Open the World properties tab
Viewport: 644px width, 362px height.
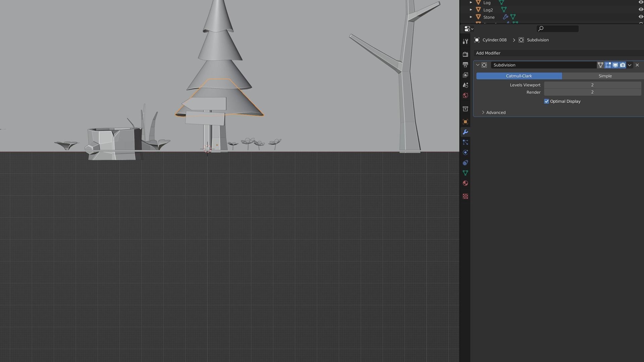(465, 96)
